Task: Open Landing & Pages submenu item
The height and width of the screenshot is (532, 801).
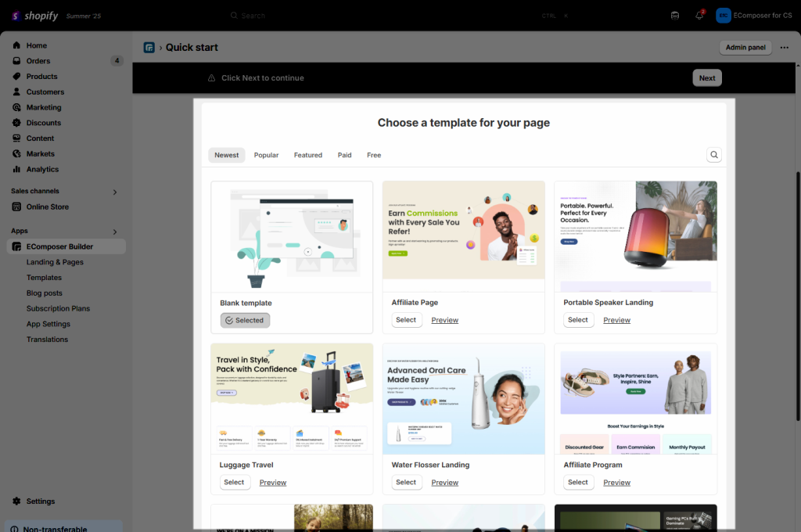Action: click(x=55, y=262)
